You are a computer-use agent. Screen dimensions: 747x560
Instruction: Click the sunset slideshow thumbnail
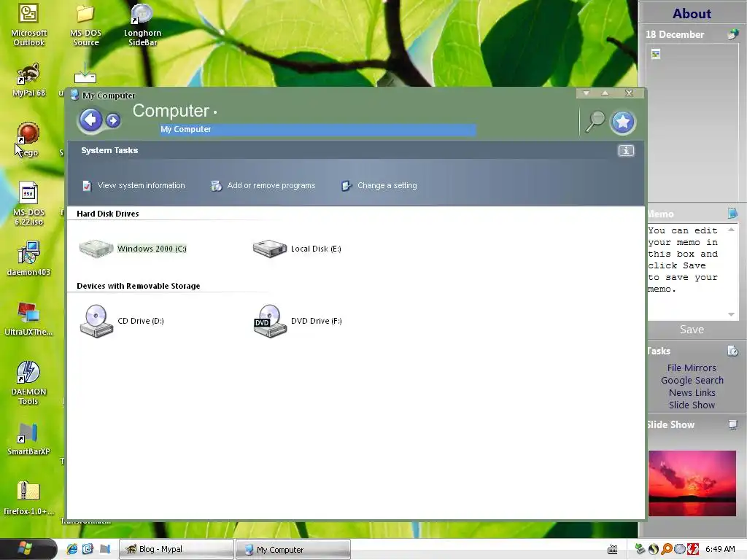click(692, 483)
